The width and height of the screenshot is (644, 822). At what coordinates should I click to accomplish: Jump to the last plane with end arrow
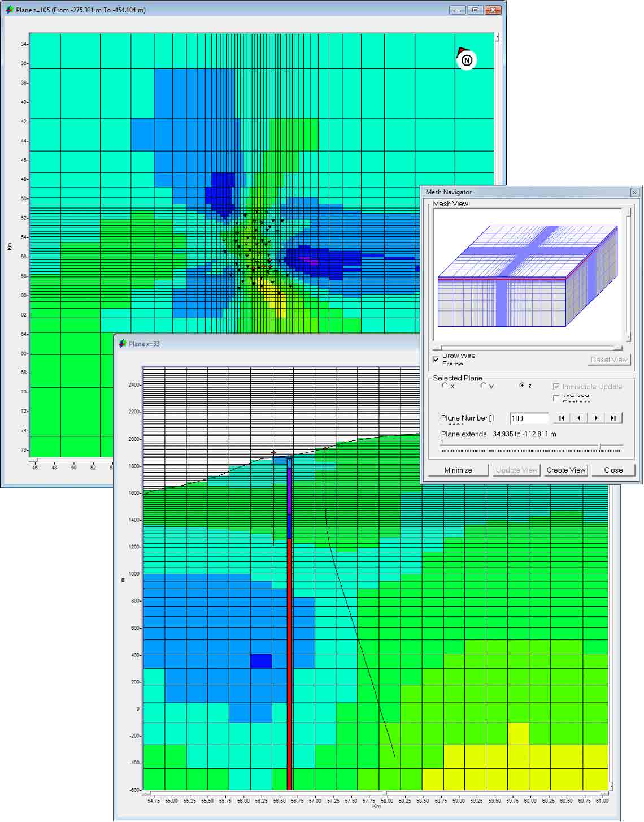(613, 418)
